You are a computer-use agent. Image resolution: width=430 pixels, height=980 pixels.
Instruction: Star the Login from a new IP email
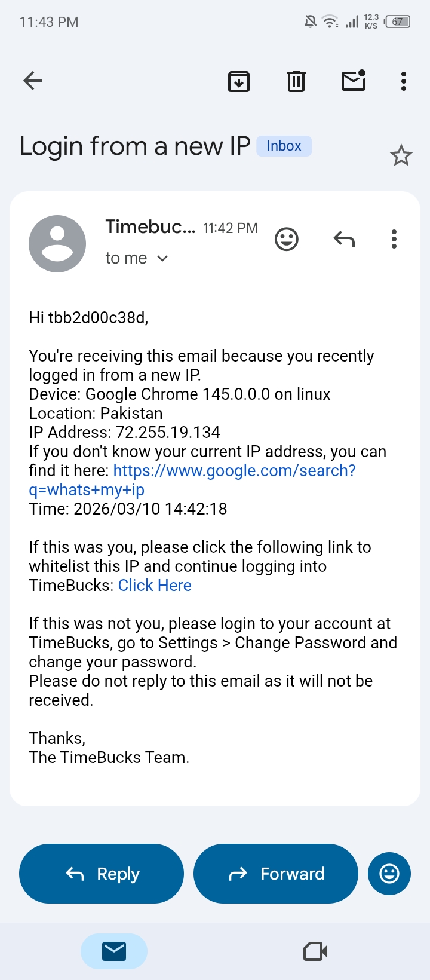(x=401, y=156)
